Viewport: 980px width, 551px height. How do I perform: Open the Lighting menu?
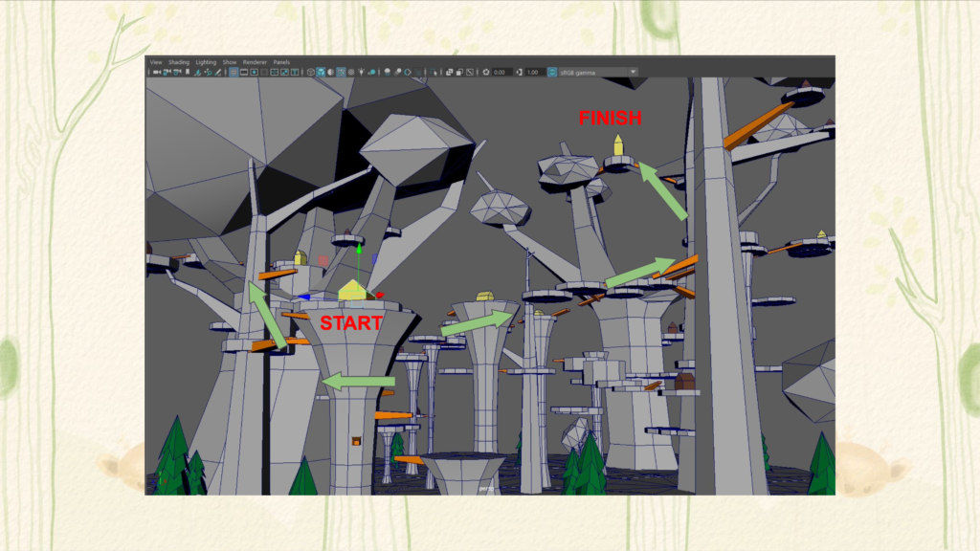coord(206,62)
